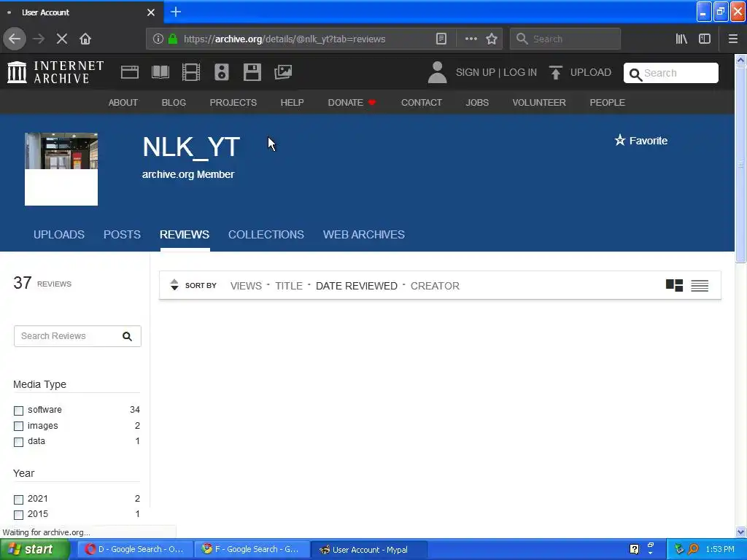The width and height of the screenshot is (747, 560).
Task: Open the CONTACT menu item
Action: [x=421, y=102]
